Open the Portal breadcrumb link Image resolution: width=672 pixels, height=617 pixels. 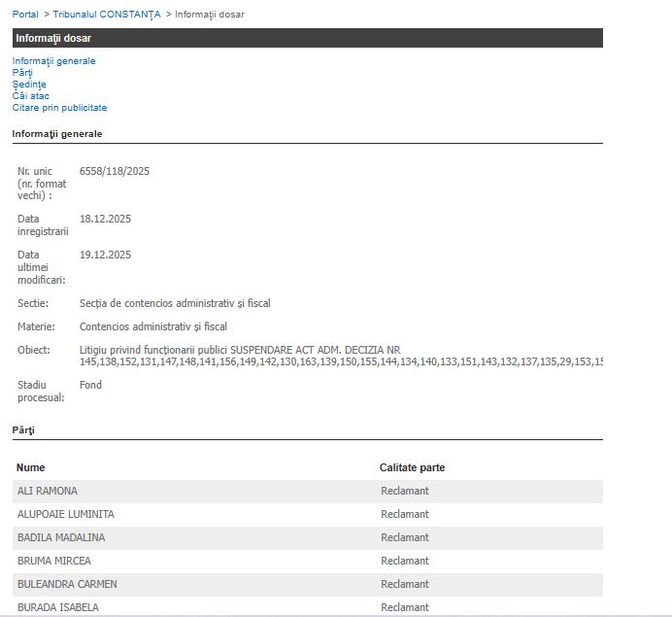coord(25,15)
